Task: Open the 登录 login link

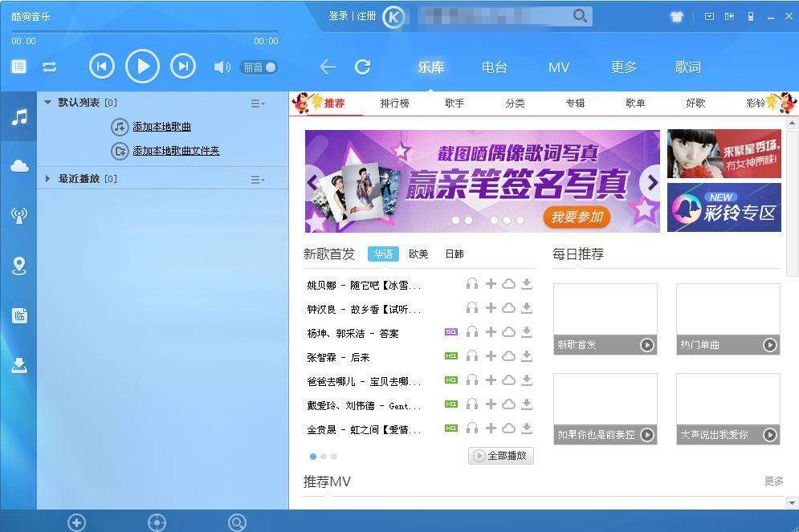Action: (338, 16)
